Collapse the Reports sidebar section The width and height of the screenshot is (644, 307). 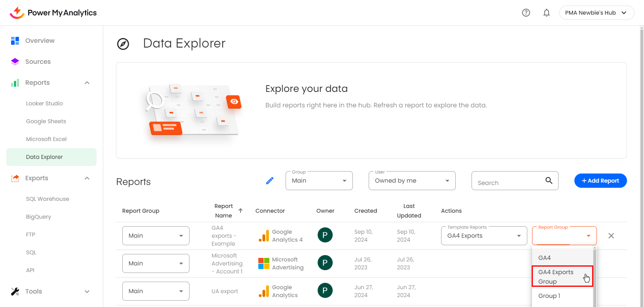(x=87, y=83)
